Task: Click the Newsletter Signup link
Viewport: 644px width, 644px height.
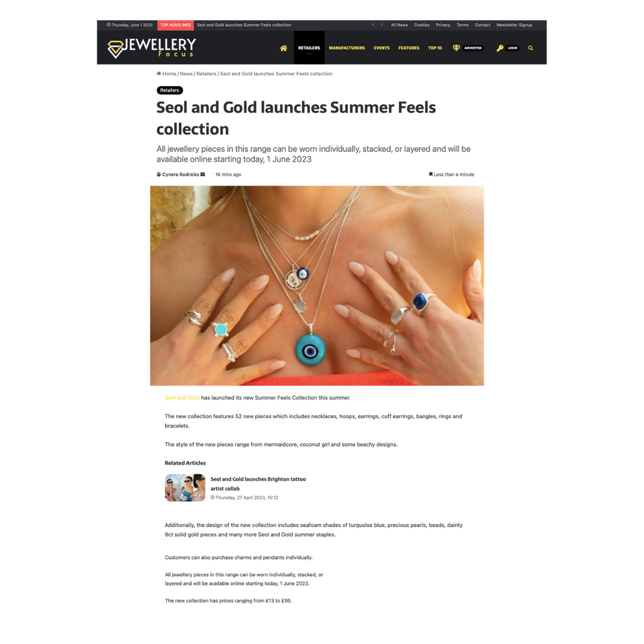Action: 514,25
